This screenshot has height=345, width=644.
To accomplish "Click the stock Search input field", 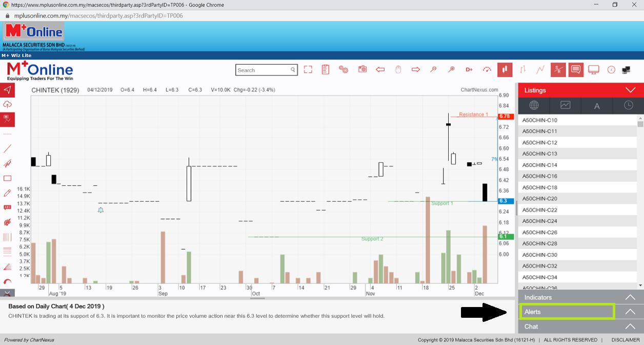I will [263, 70].
